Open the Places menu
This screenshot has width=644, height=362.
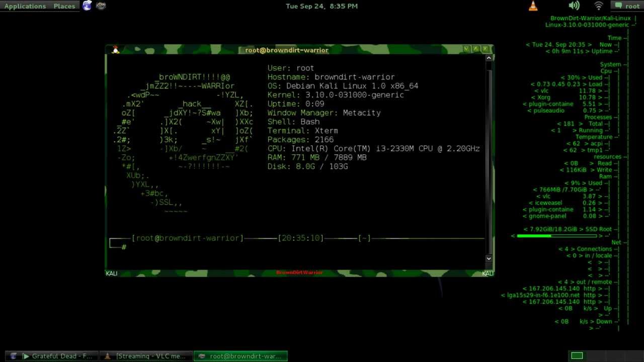point(64,6)
